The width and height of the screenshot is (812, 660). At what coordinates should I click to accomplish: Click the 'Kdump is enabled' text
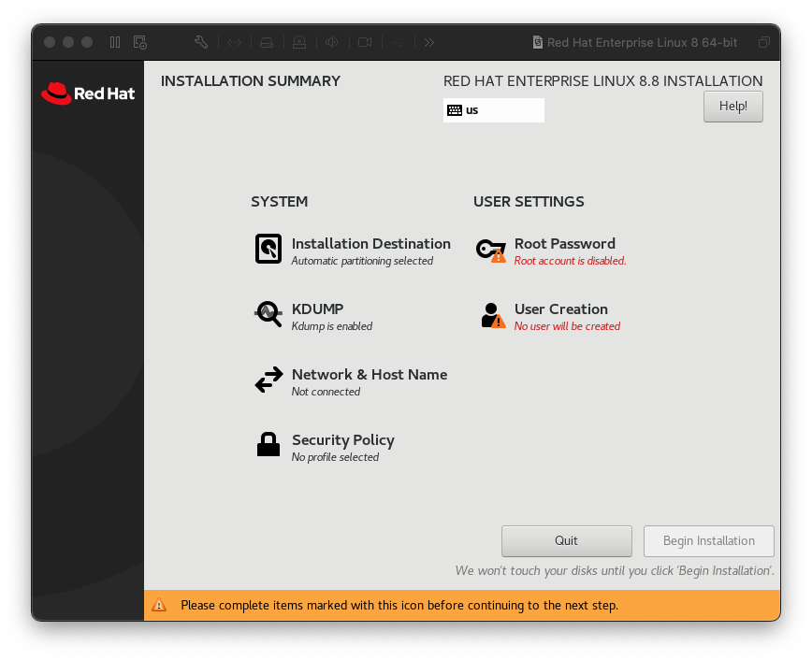[332, 326]
